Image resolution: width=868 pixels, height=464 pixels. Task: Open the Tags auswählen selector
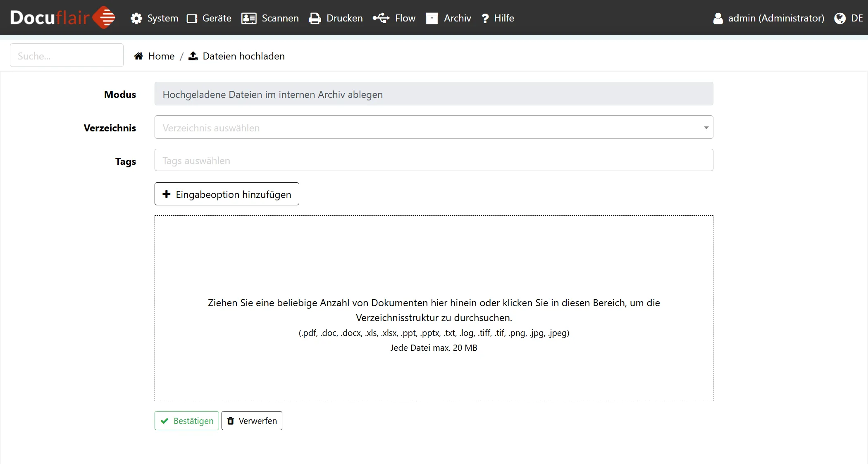pos(434,160)
